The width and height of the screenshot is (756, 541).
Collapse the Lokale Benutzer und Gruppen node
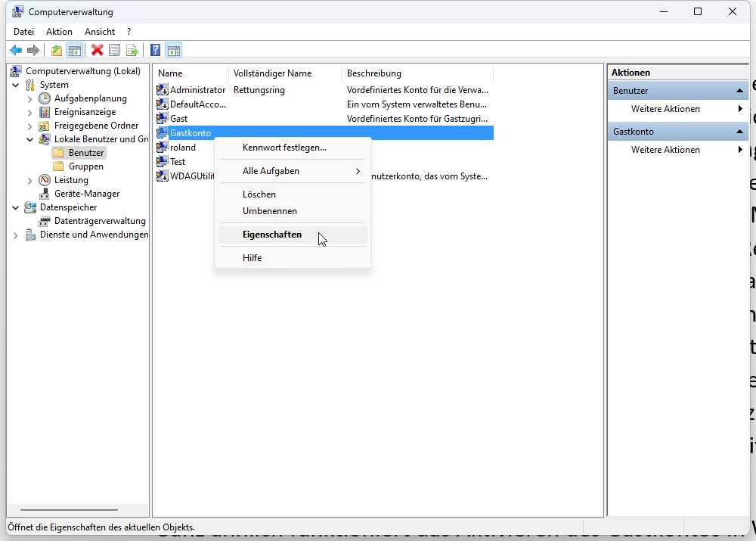click(30, 139)
